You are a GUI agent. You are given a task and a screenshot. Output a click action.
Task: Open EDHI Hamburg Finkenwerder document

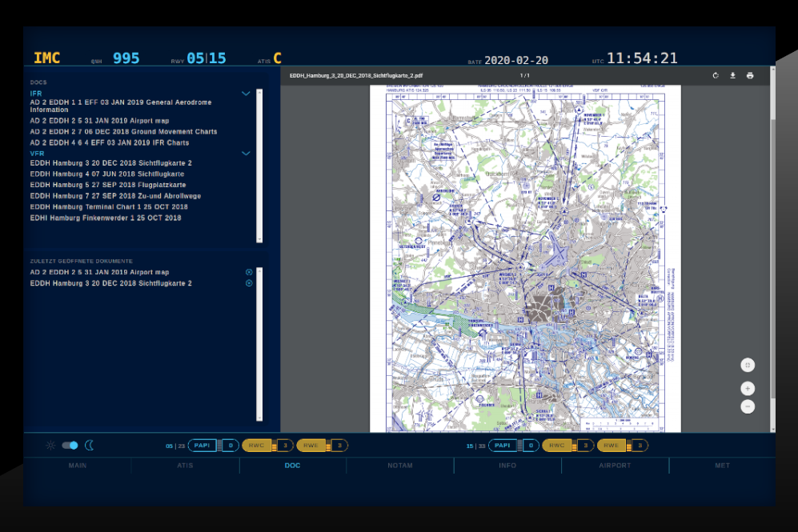[x=106, y=218]
